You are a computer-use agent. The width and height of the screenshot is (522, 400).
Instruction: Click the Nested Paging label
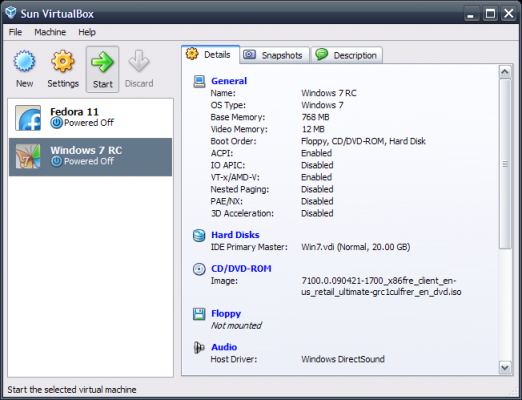(x=240, y=189)
